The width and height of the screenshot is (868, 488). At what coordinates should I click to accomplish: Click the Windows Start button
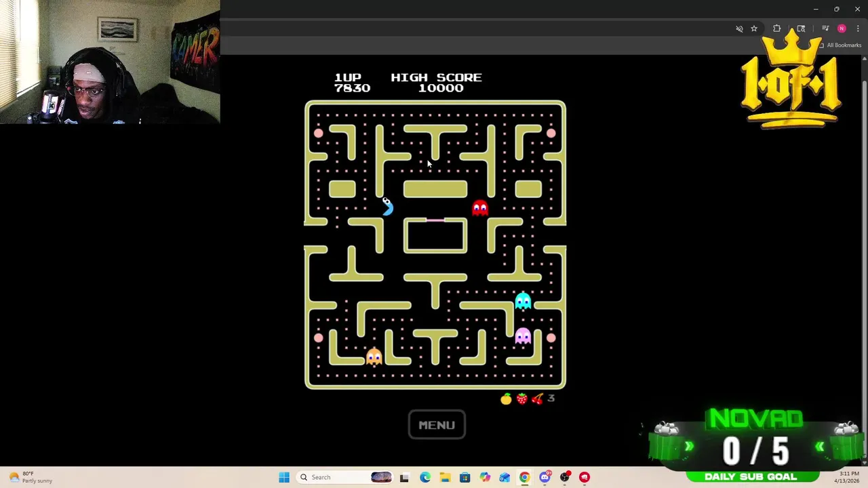pos(284,477)
